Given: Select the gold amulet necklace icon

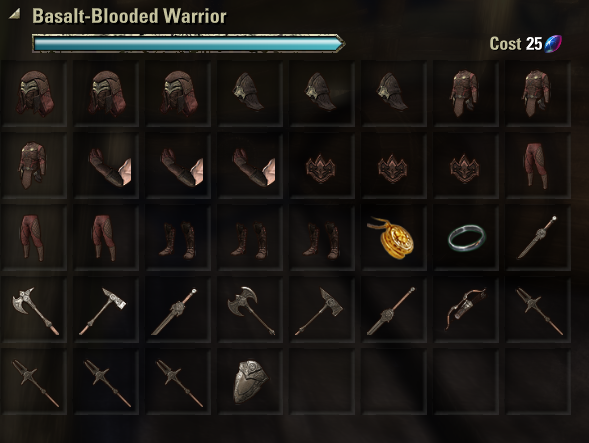Looking at the screenshot, I should click(393, 237).
